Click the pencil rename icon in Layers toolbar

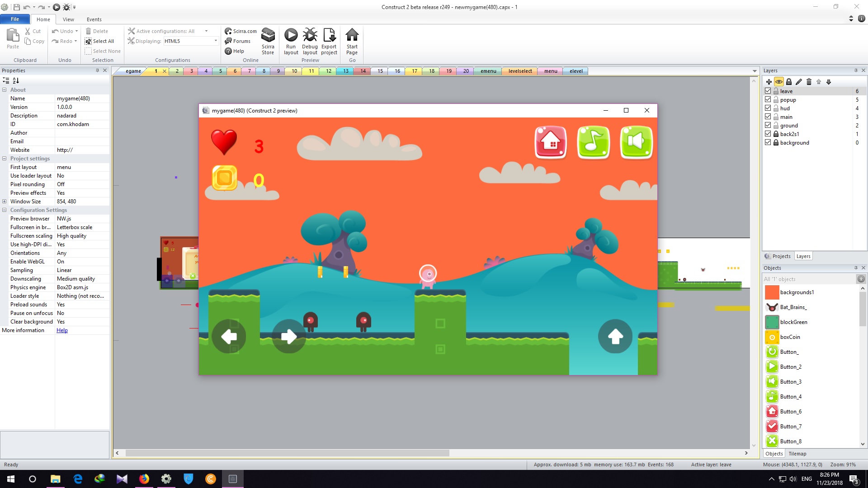(x=799, y=82)
